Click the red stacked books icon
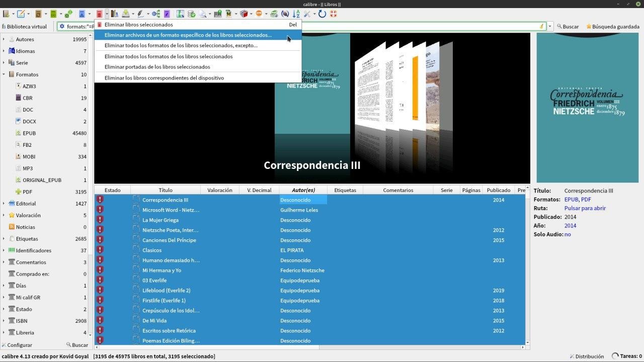Viewport: 644px width, 362px height. [244, 14]
